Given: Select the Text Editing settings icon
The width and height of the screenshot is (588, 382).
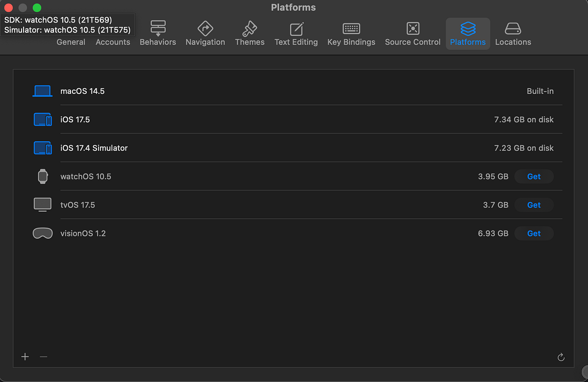Looking at the screenshot, I should tap(296, 28).
